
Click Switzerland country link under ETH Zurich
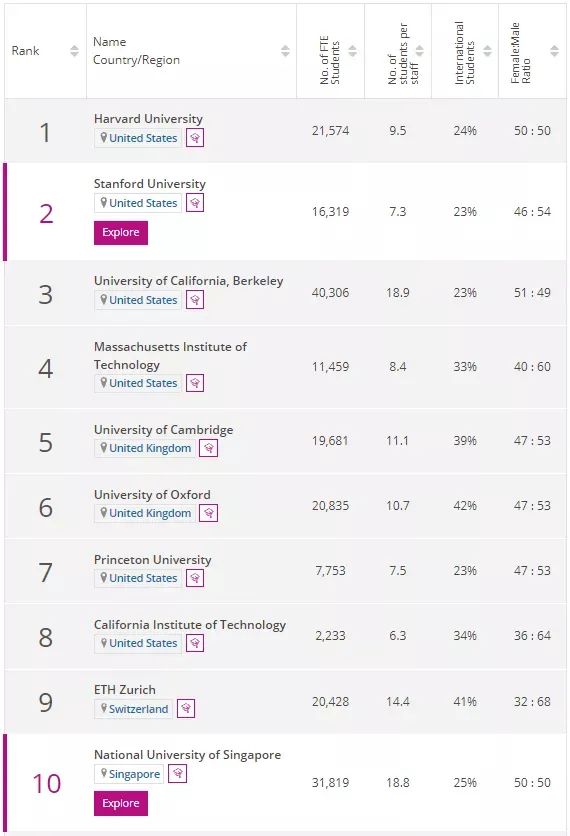coord(139,709)
